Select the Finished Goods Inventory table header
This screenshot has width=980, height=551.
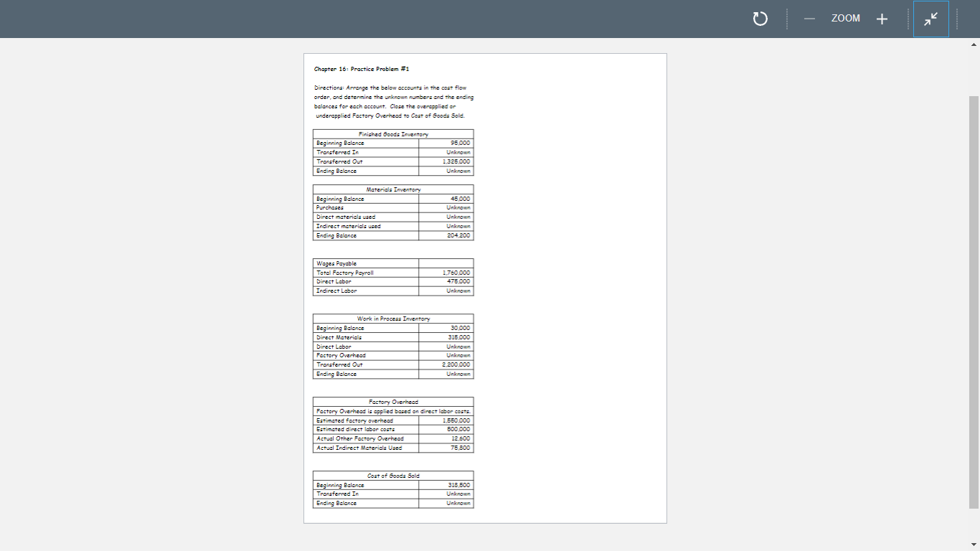pos(392,133)
